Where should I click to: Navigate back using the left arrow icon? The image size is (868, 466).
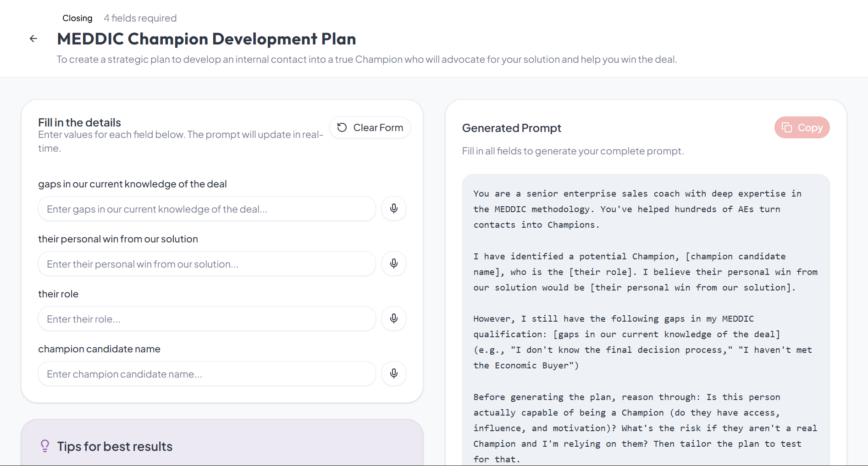(33, 38)
